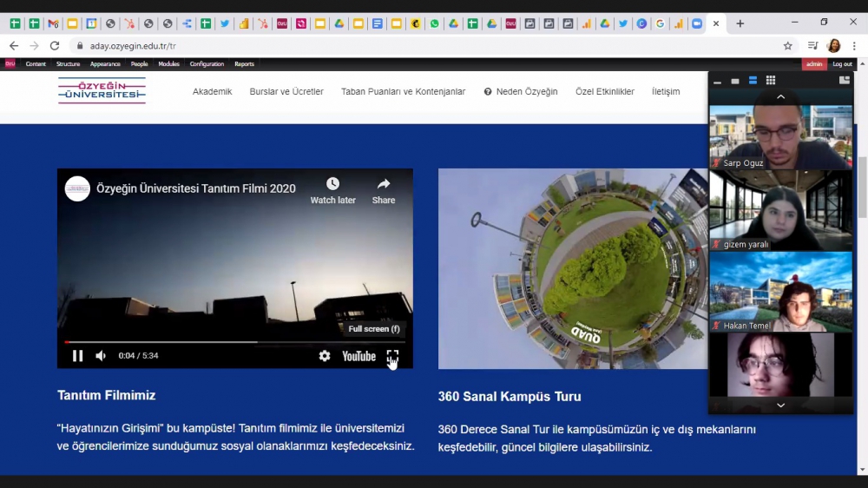Bookmark this page with the star
Screen dimensions: 868x488
(788, 46)
